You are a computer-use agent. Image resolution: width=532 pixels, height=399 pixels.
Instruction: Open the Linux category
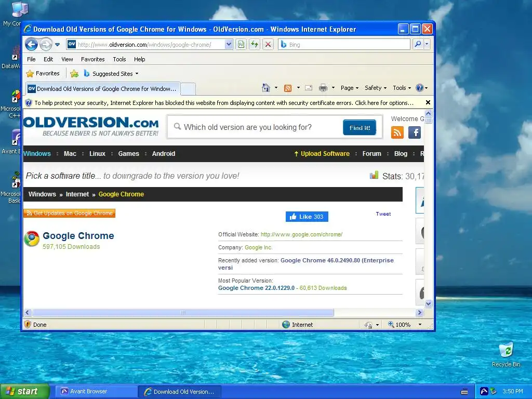point(97,154)
